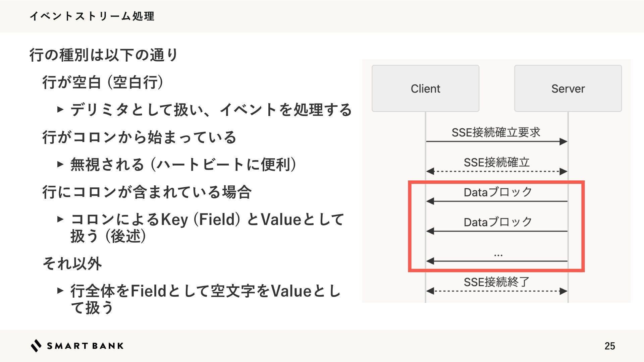The width and height of the screenshot is (644, 362).
Task: Click the triangle bullet before 行全体をField
Action: pos(60,290)
